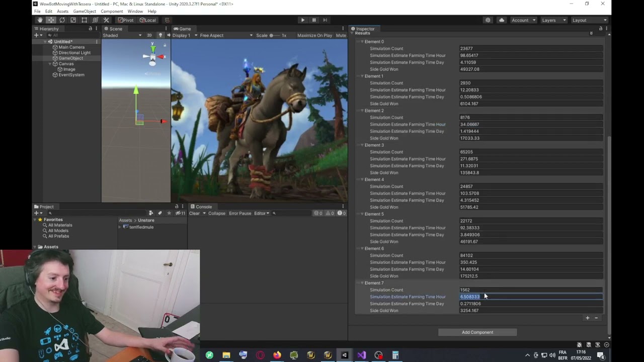Image resolution: width=644 pixels, height=362 pixels.
Task: Toggle hidden packages visibility count
Action: (180, 213)
